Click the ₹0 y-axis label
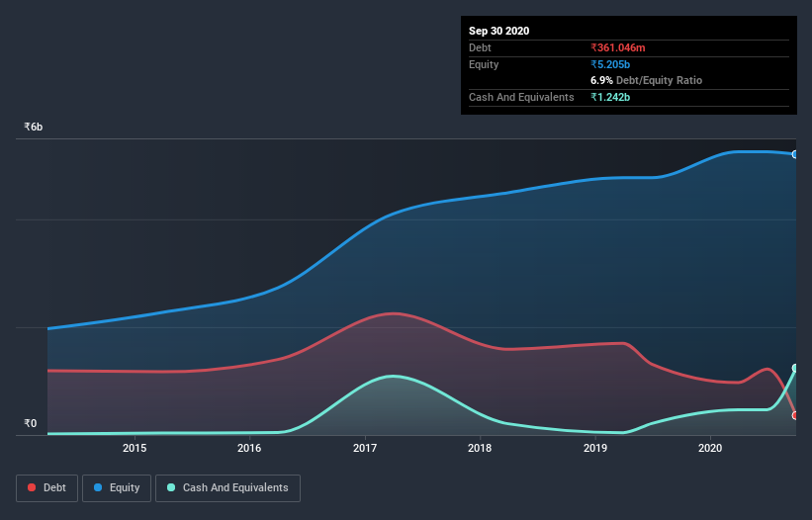 [x=31, y=423]
